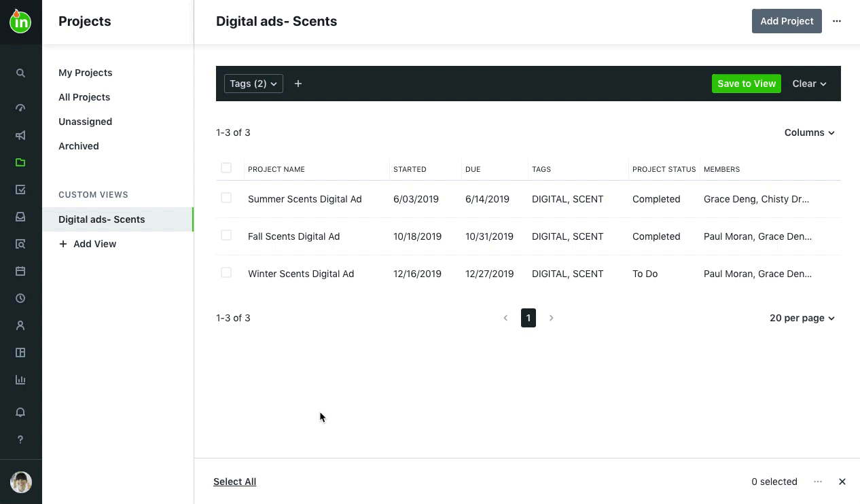Image resolution: width=860 pixels, height=504 pixels.
Task: Open the more options ellipsis beside Add Project
Action: point(837,21)
